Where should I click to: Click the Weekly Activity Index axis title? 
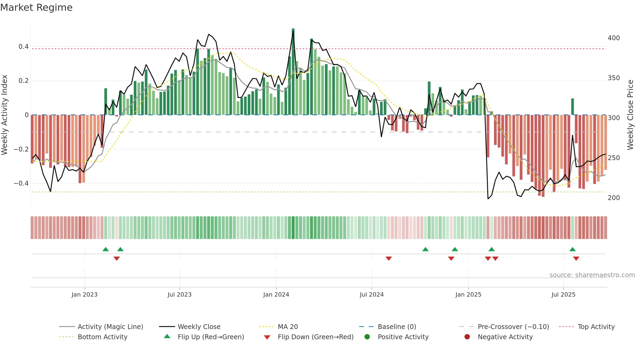tap(5, 115)
